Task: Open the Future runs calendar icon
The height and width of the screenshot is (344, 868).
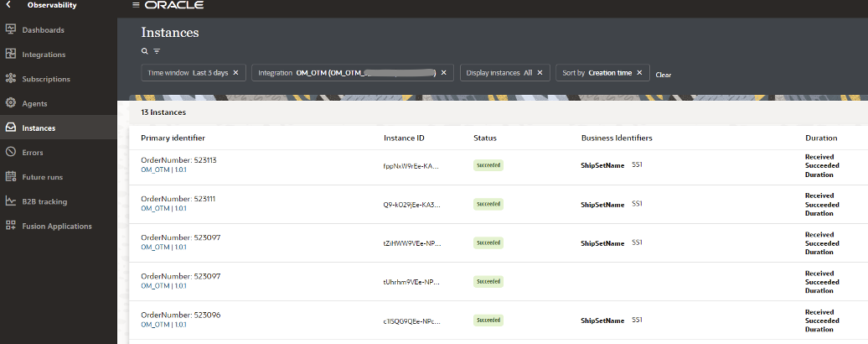Action: click(x=11, y=177)
